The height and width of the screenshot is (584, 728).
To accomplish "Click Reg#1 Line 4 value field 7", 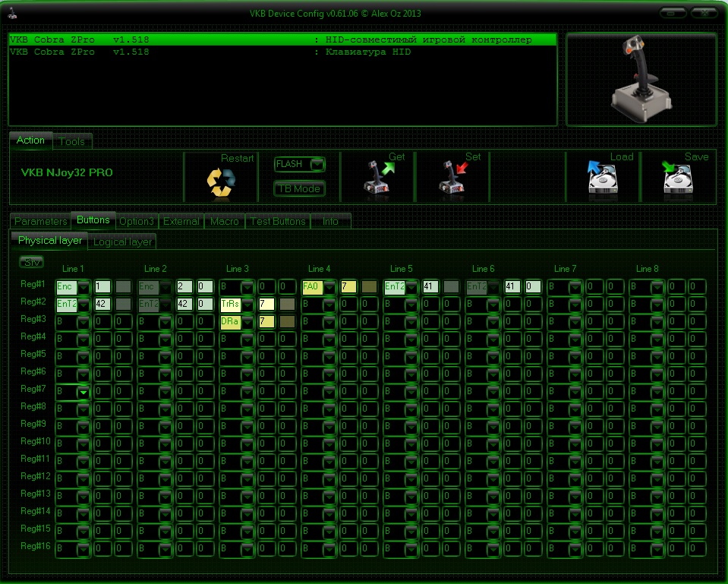I will 348,286.
